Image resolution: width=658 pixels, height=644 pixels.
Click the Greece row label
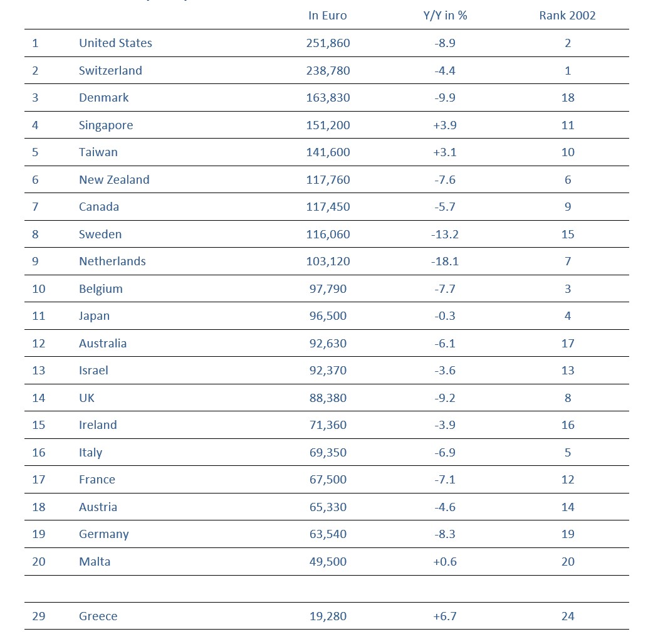coord(98,616)
